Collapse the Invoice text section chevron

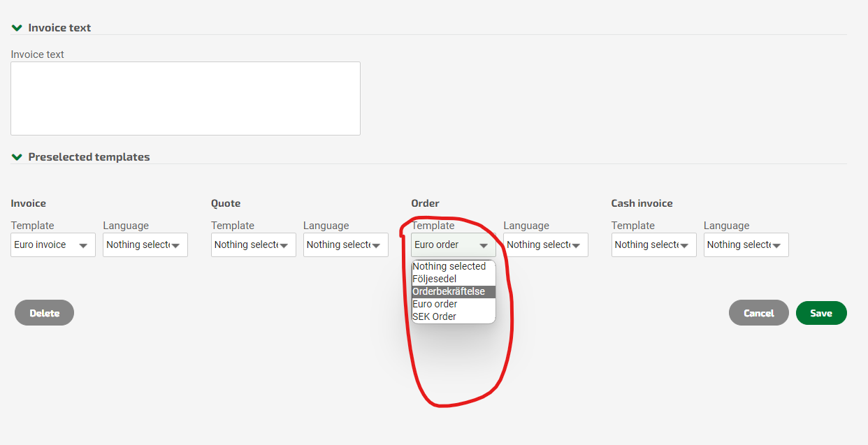tap(17, 28)
